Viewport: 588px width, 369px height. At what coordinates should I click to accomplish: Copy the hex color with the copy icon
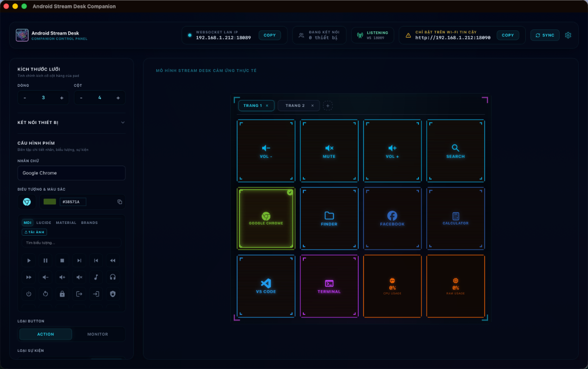point(120,202)
